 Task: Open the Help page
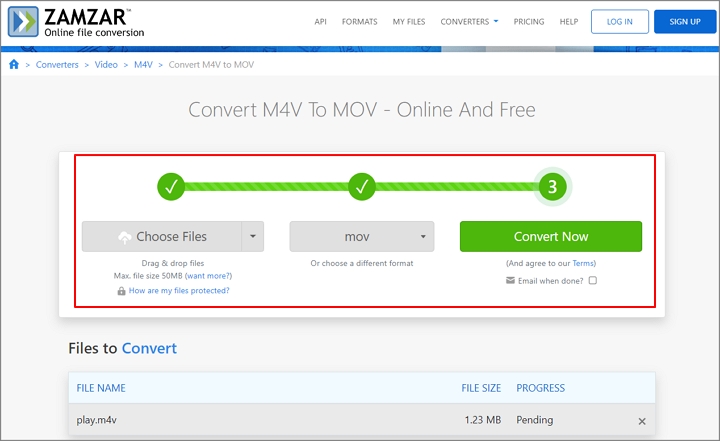click(568, 22)
